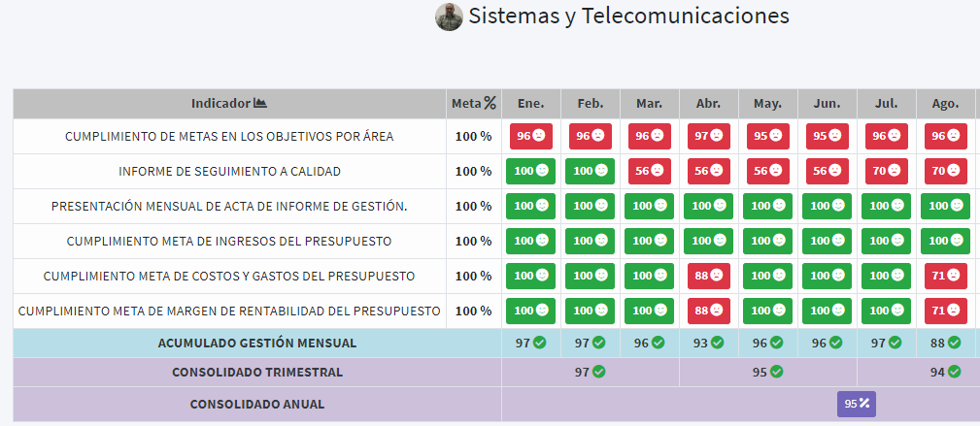Click second-quarter 95 consolidado trimestral check icon
980x426 pixels.
click(x=777, y=372)
